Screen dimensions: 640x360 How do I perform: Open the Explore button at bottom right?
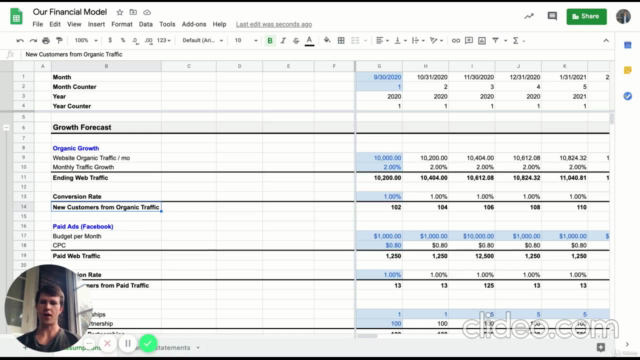coord(601,347)
